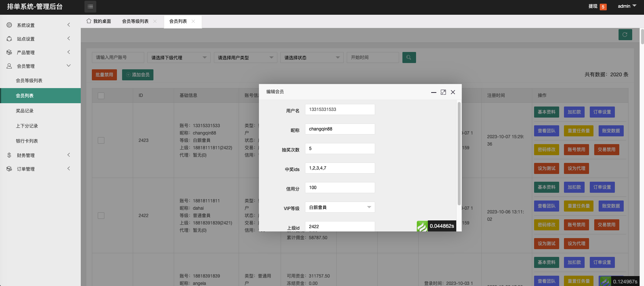
Task: Switch to the 我的桌面 tab
Action: click(98, 21)
